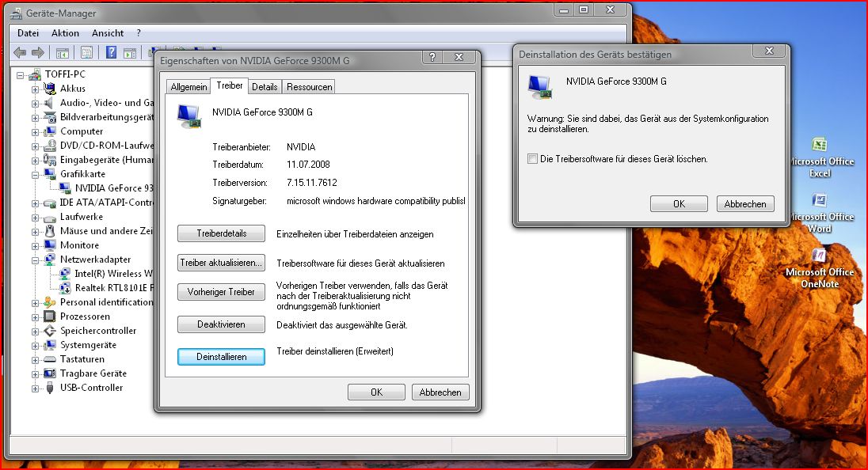The image size is (868, 470).
Task: Switch to the Ressourcen tab
Action: [310, 87]
